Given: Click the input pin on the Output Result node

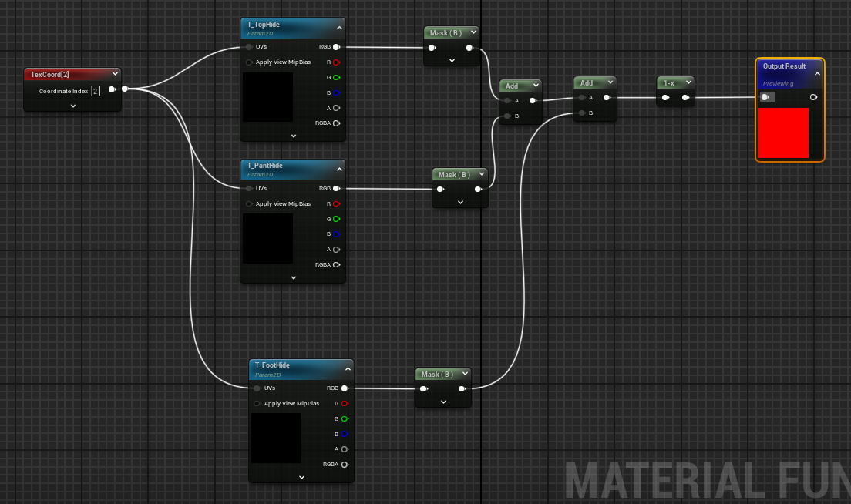Looking at the screenshot, I should [765, 97].
